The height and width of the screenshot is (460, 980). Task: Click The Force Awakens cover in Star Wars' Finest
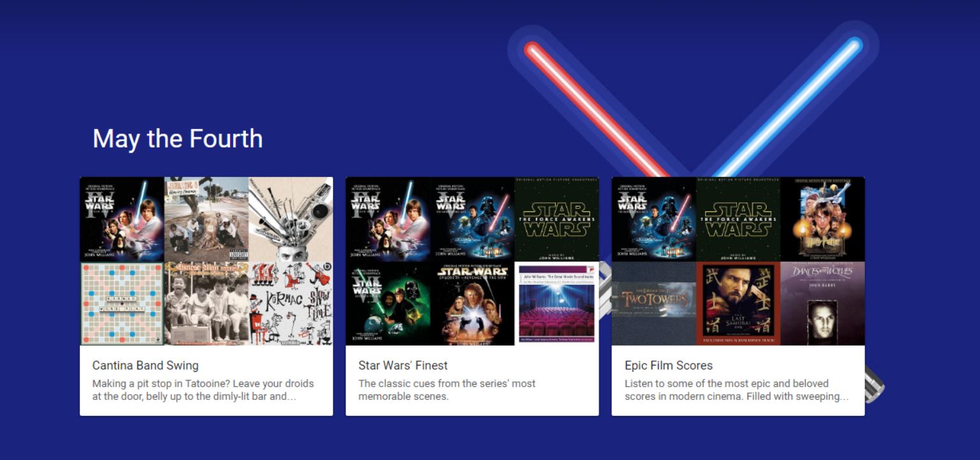[556, 219]
